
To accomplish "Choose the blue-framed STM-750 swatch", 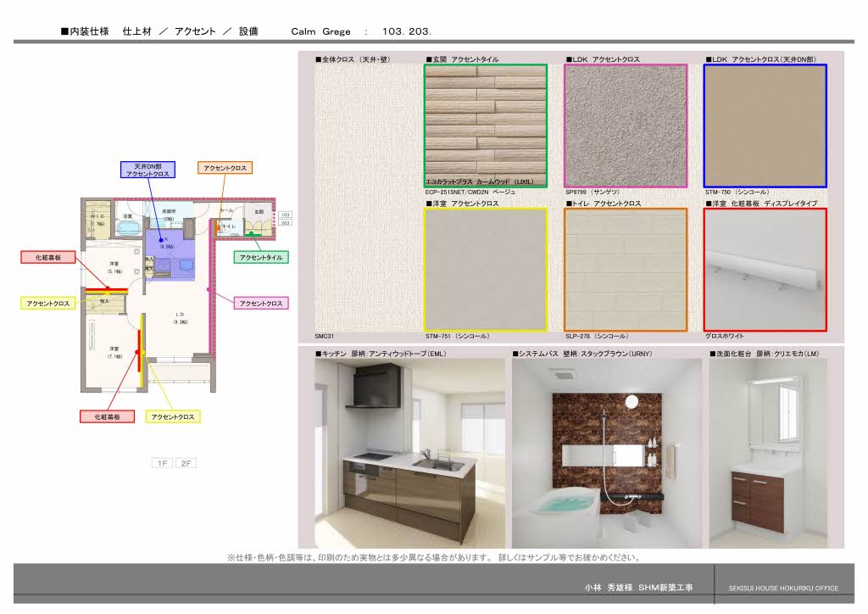I will (765, 126).
